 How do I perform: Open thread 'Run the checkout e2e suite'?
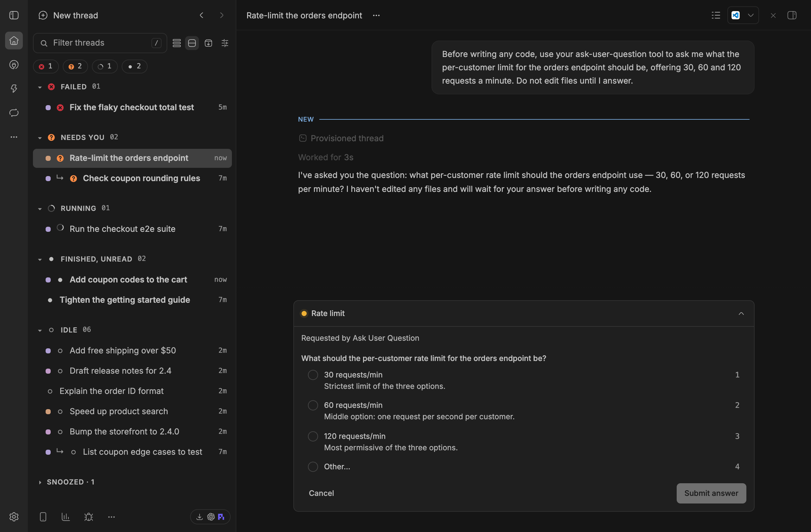pos(132,229)
